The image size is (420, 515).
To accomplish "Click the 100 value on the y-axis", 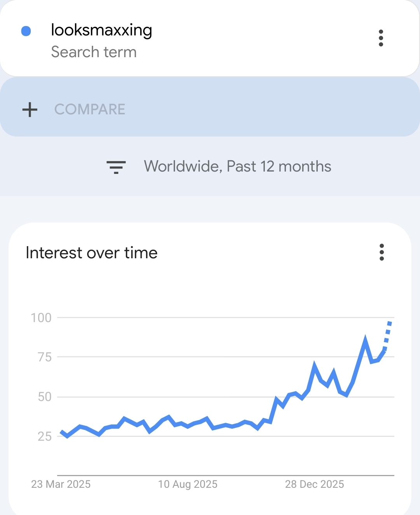I will coord(41,318).
